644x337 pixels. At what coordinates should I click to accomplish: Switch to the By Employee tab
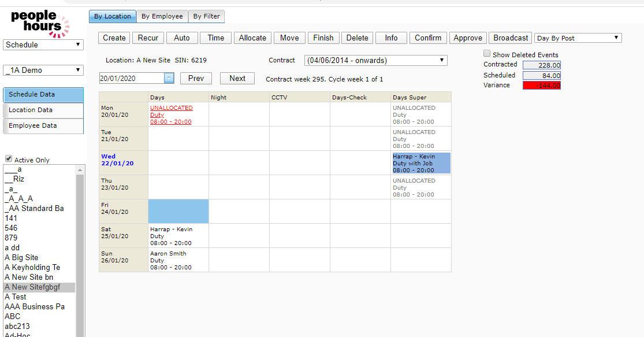pyautogui.click(x=162, y=16)
